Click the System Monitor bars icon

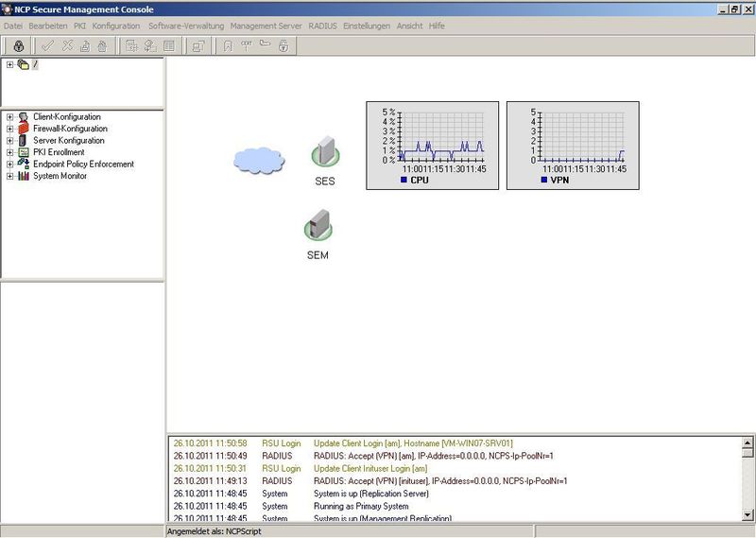pos(23,176)
